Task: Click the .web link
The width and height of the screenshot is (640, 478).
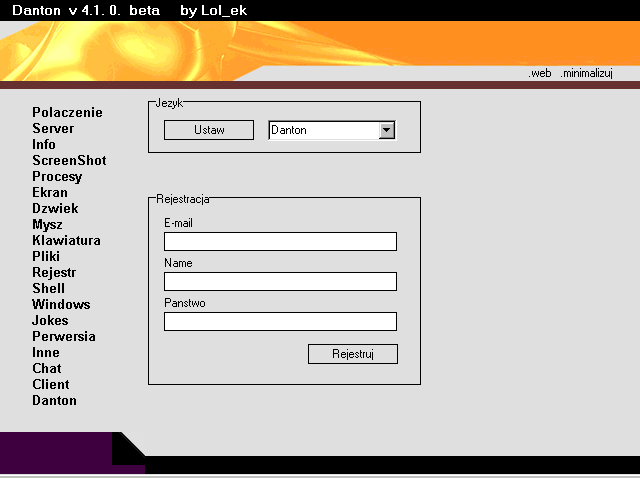Action: (540, 74)
